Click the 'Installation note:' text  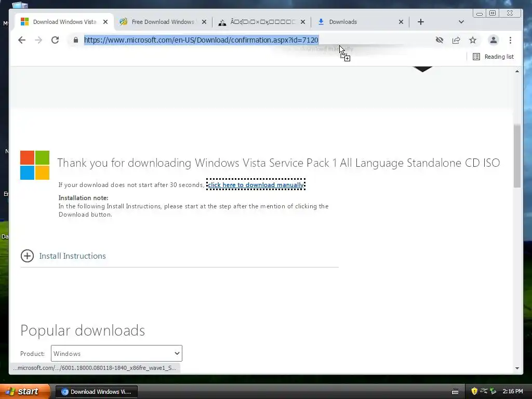pos(84,198)
